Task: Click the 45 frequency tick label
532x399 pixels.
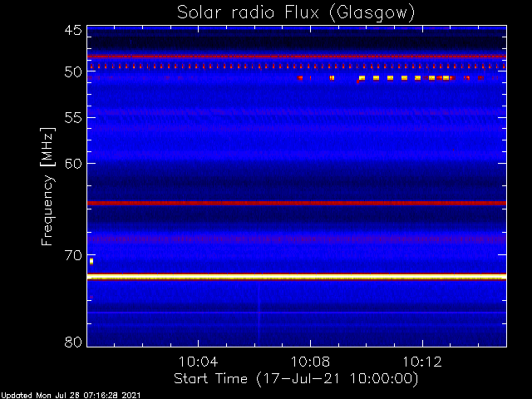Action: [x=73, y=30]
